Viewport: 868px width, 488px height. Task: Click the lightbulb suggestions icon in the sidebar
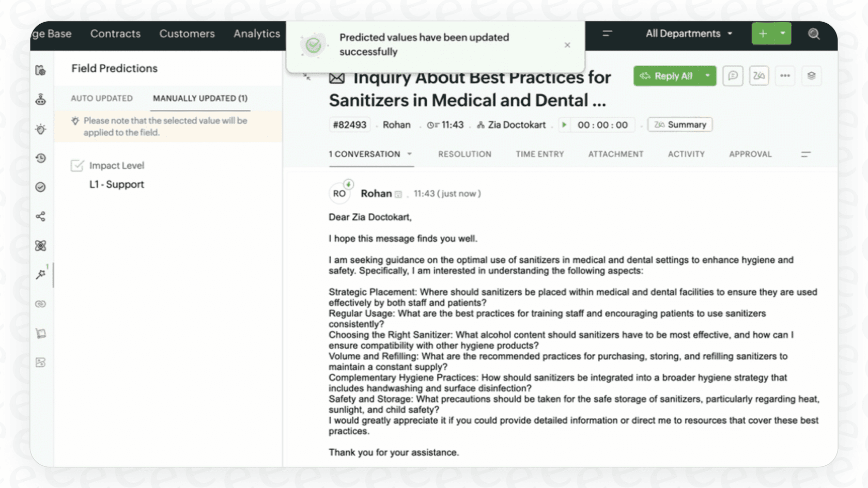tap(41, 129)
